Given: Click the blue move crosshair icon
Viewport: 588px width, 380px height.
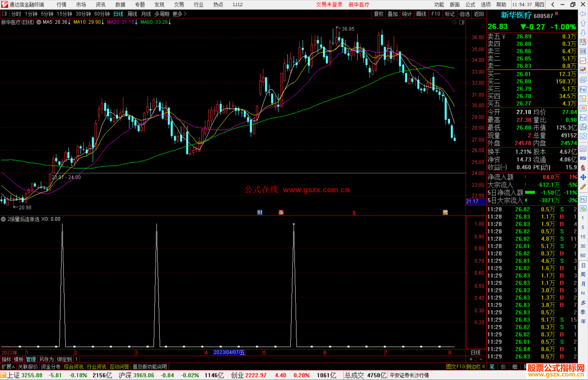Looking at the screenshot, I should 583,177.
